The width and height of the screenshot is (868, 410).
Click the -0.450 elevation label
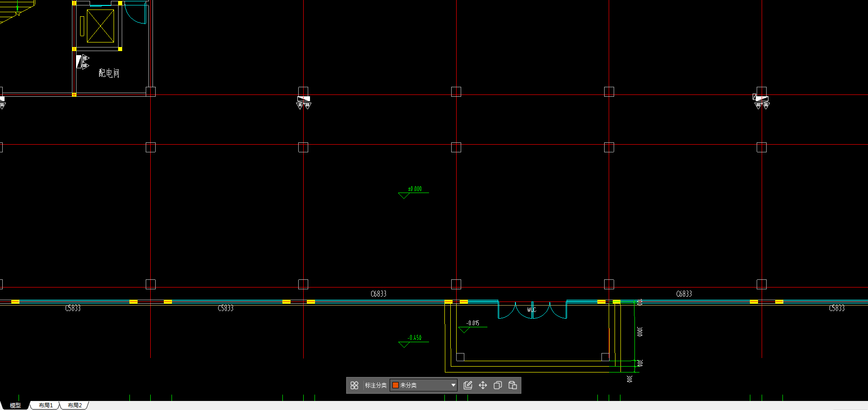click(x=415, y=338)
